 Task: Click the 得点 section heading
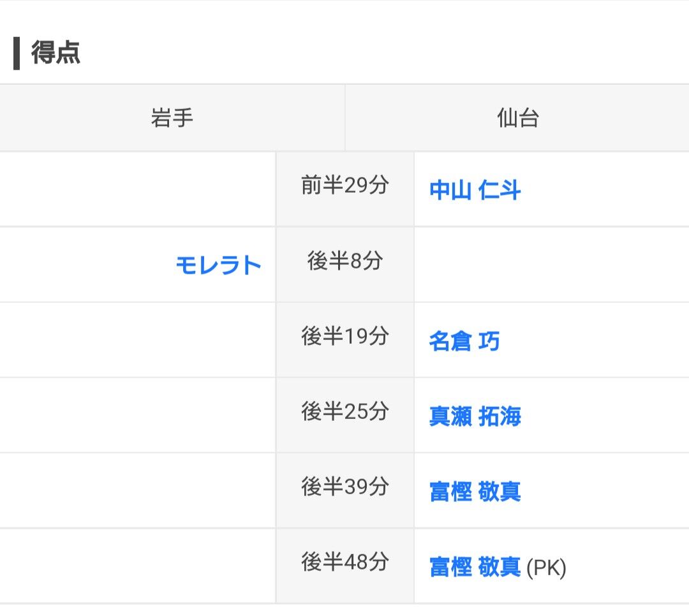pyautogui.click(x=56, y=53)
